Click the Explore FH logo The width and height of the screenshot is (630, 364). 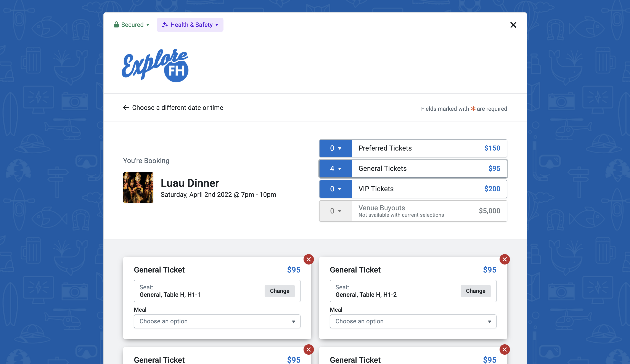point(155,66)
